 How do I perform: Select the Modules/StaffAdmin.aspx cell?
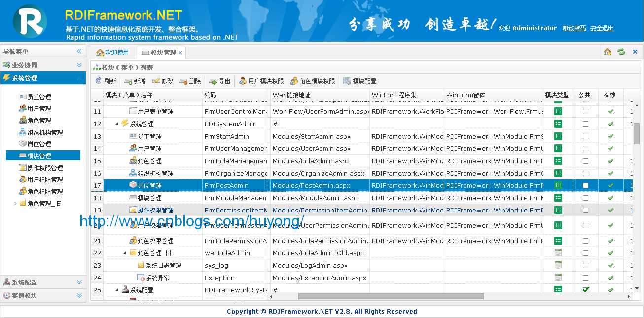[x=320, y=136]
